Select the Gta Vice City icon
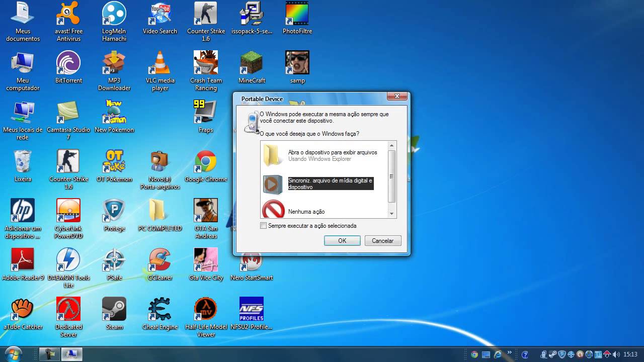This screenshot has height=362, width=644. pos(206,264)
